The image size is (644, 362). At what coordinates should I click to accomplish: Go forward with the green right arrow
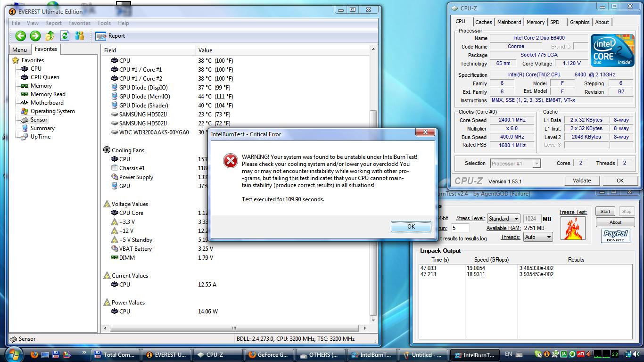35,36
